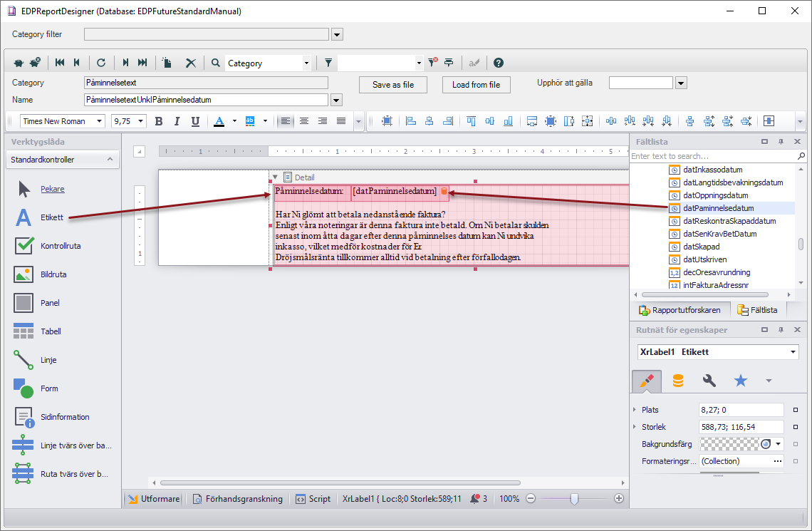This screenshot has width=812, height=531.
Task: Click the align to grid icon
Action: [x=387, y=121]
